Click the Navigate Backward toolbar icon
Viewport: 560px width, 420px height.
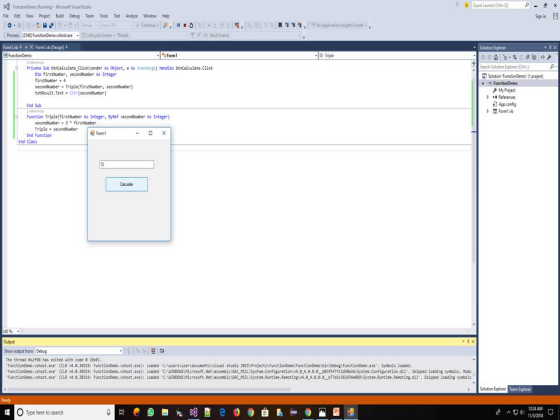coord(10,25)
